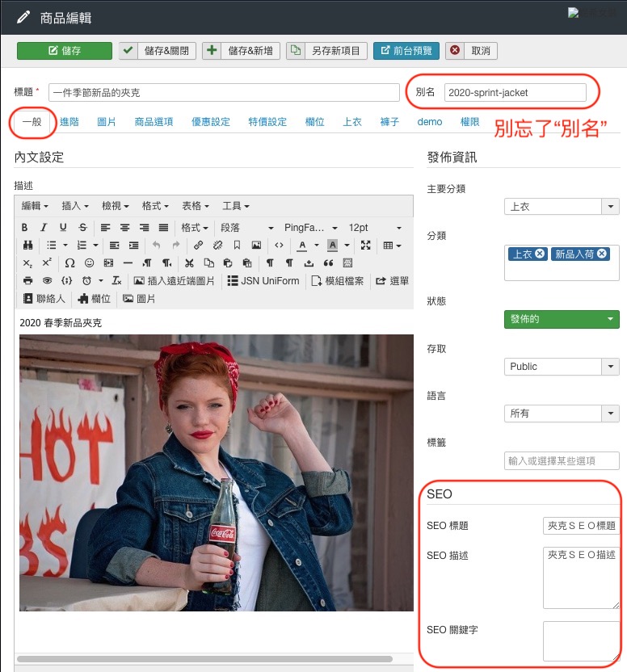Insert image via the editor picture icon

tap(256, 246)
